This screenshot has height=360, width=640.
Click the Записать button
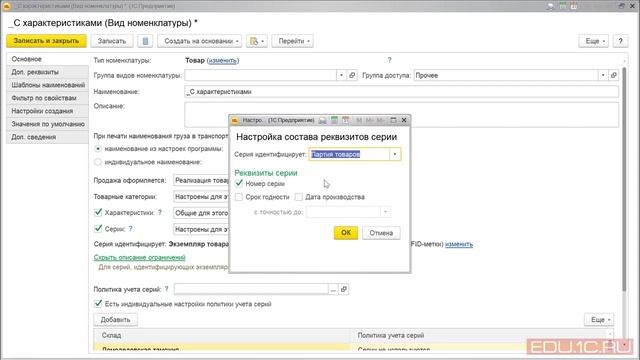click(112, 41)
